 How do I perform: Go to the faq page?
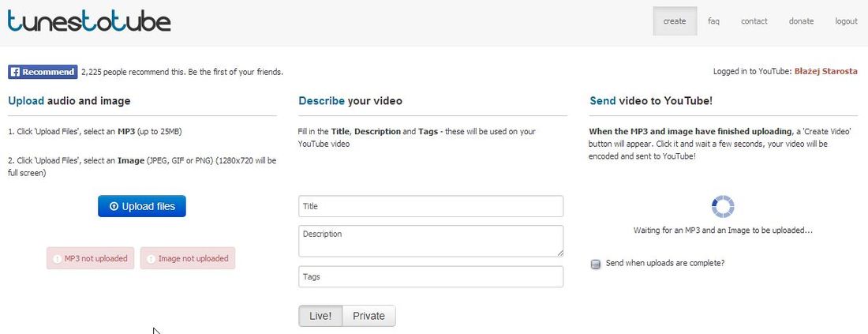(713, 21)
